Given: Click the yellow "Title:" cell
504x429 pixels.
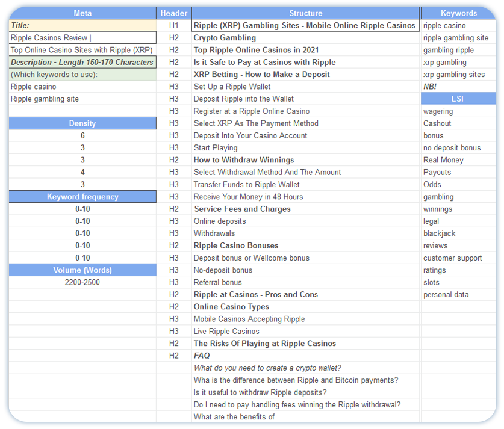Looking at the screenshot, I should pyautogui.click(x=82, y=26).
